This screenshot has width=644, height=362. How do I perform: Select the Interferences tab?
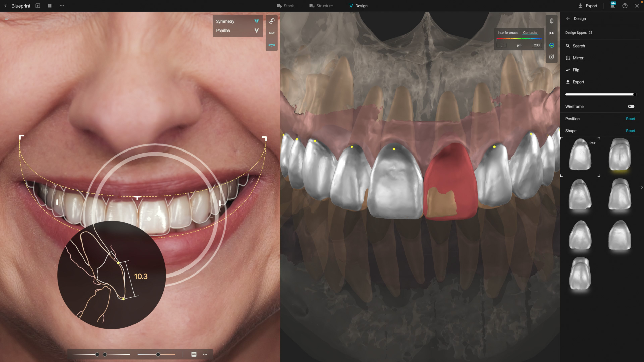(507, 33)
